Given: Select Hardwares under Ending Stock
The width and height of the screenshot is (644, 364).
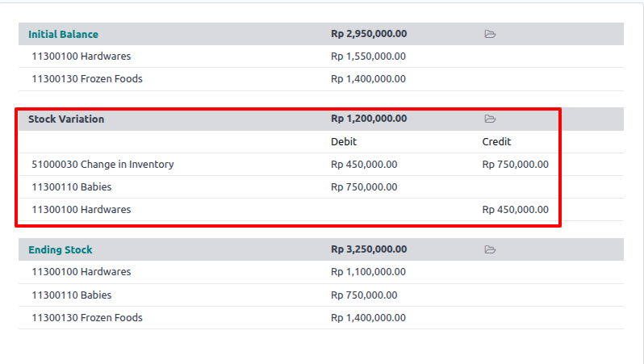Looking at the screenshot, I should (81, 272).
